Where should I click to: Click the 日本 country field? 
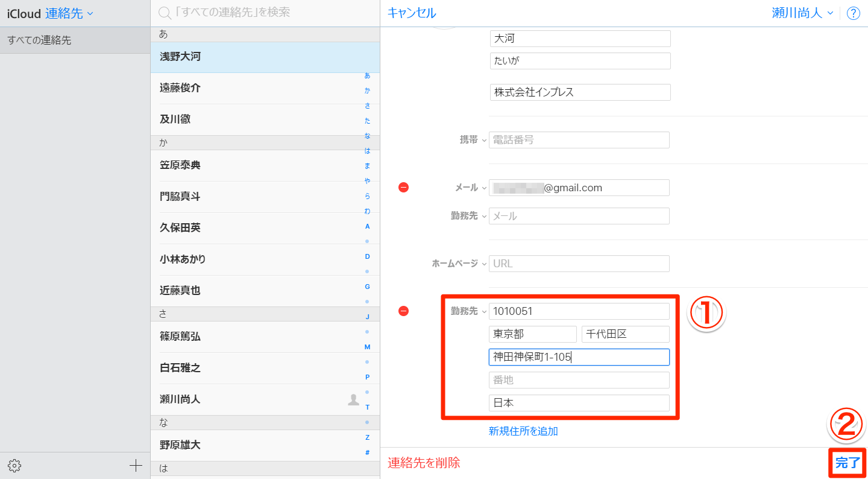point(579,403)
